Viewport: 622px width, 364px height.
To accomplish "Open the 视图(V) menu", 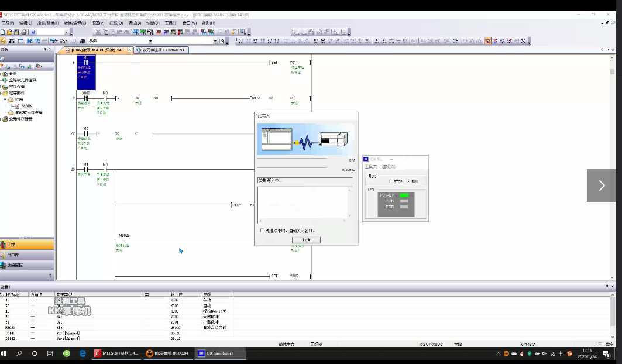I will pyautogui.click(x=98, y=23).
